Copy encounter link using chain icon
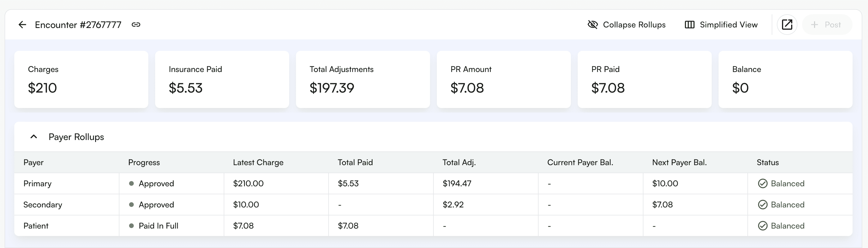The height and width of the screenshot is (248, 868). 136,25
